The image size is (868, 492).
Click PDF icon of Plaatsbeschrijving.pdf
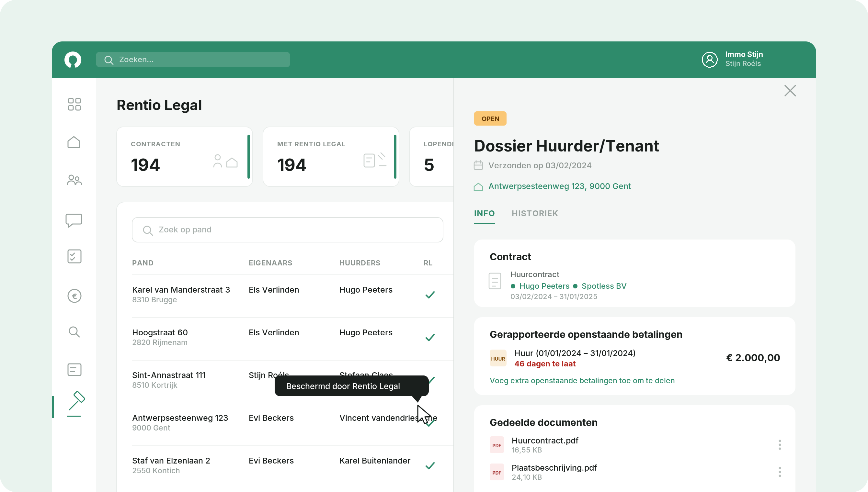point(497,472)
